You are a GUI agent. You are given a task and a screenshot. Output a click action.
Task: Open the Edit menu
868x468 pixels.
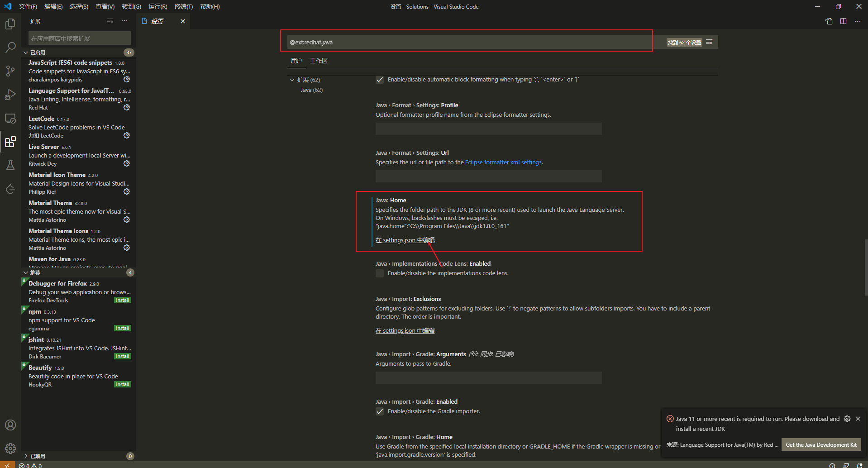click(53, 6)
